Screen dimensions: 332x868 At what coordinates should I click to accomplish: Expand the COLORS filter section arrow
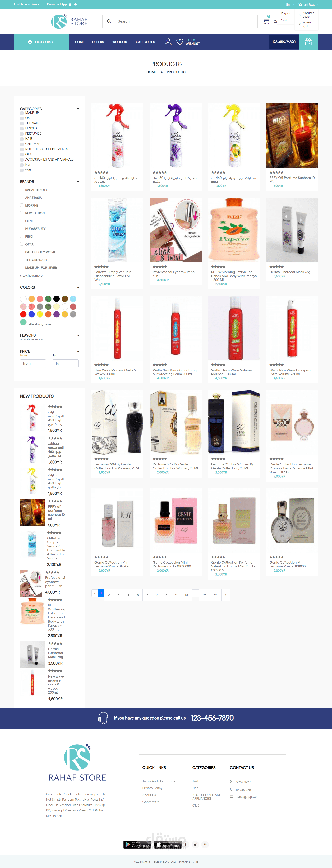click(78, 287)
